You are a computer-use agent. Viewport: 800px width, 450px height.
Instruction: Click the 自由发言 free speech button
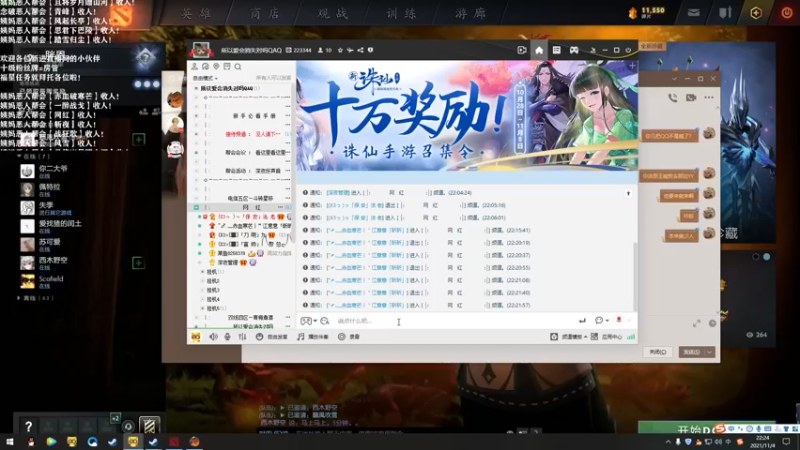click(x=272, y=337)
